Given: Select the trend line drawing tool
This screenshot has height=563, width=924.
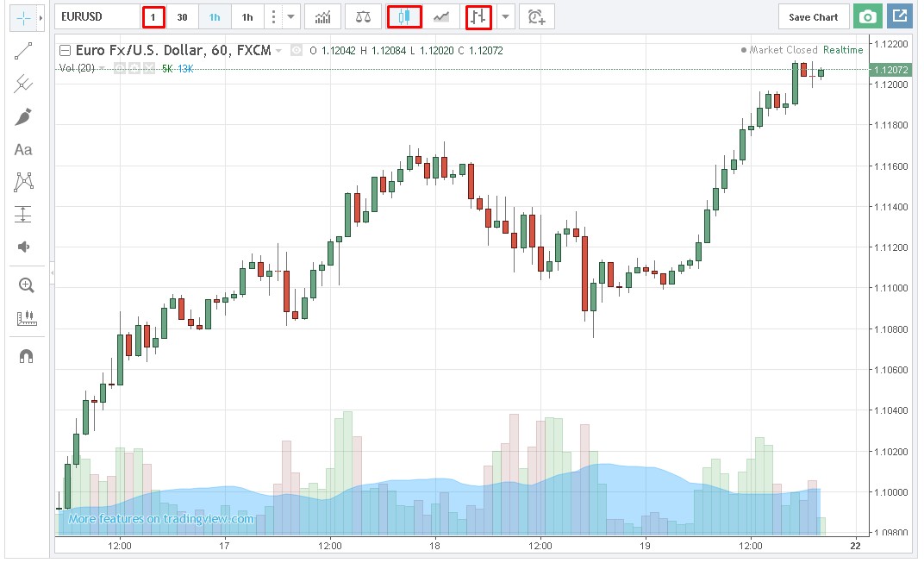Looking at the screenshot, I should pyautogui.click(x=23, y=51).
